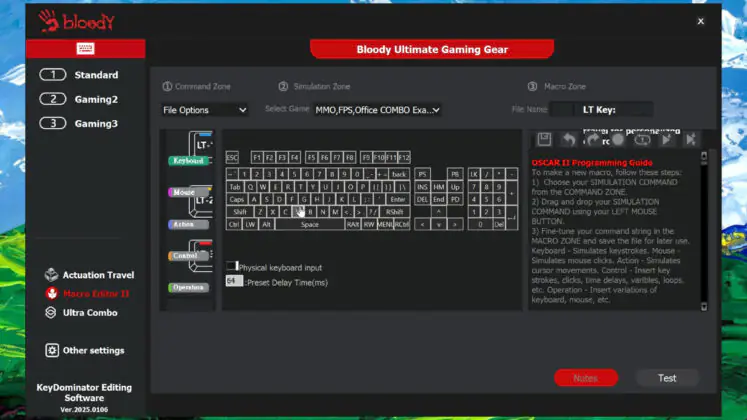Click the redo arrow icon
The width and height of the screenshot is (747, 420).
(592, 140)
